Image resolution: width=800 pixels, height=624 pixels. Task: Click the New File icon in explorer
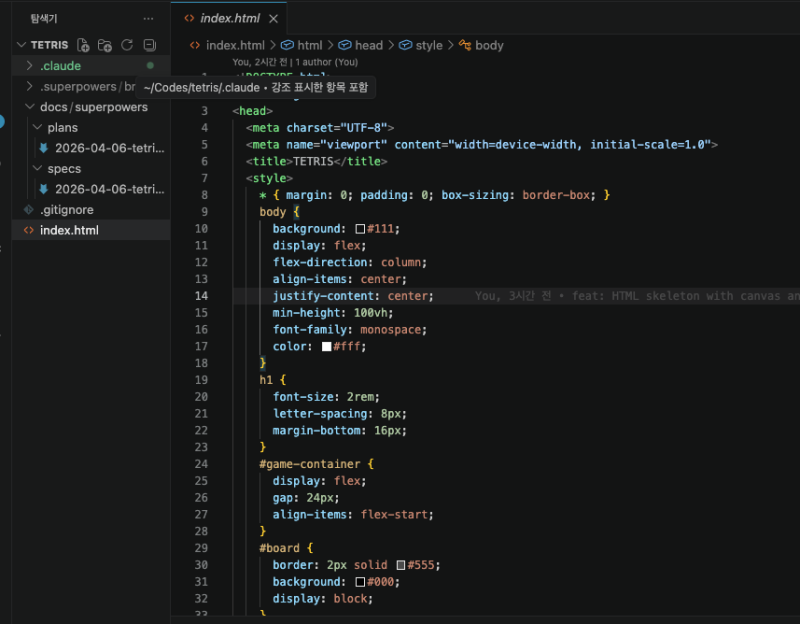tap(83, 45)
